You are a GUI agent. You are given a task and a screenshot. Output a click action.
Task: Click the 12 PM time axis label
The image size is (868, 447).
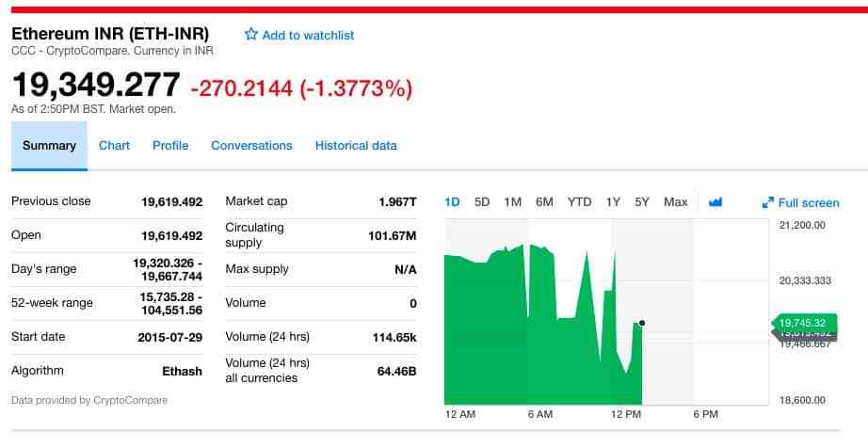click(x=626, y=414)
